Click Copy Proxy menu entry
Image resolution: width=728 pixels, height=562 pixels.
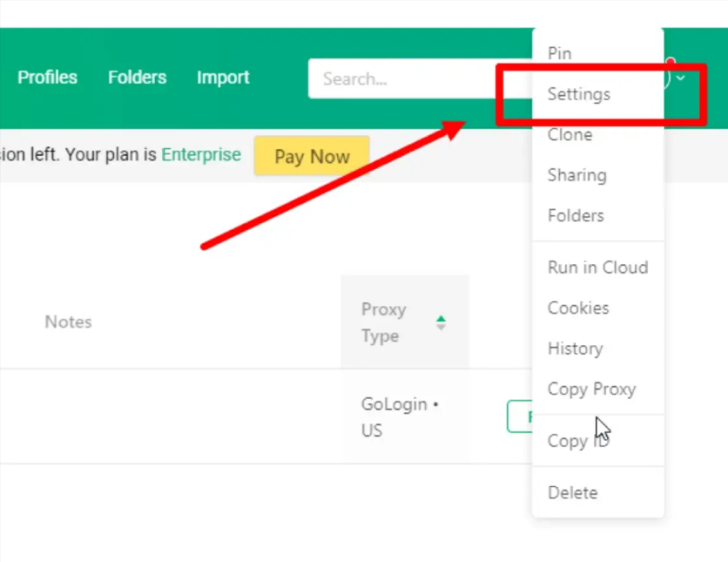pos(591,389)
